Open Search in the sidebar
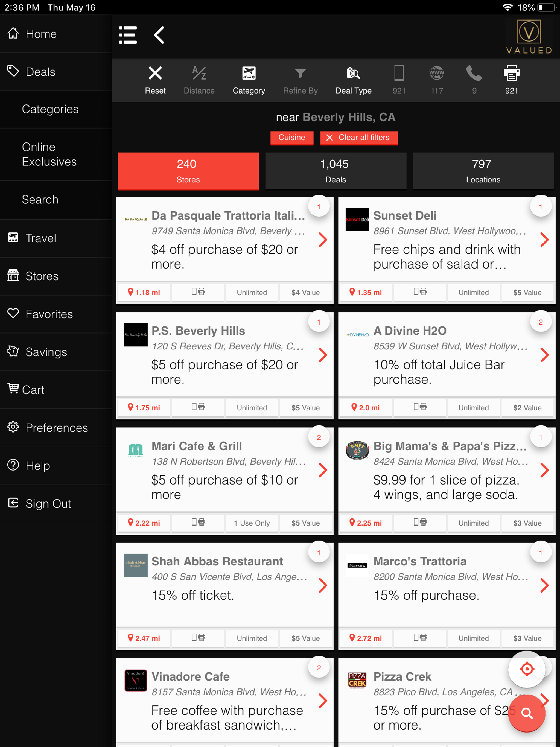This screenshot has height=747, width=560. [x=56, y=200]
